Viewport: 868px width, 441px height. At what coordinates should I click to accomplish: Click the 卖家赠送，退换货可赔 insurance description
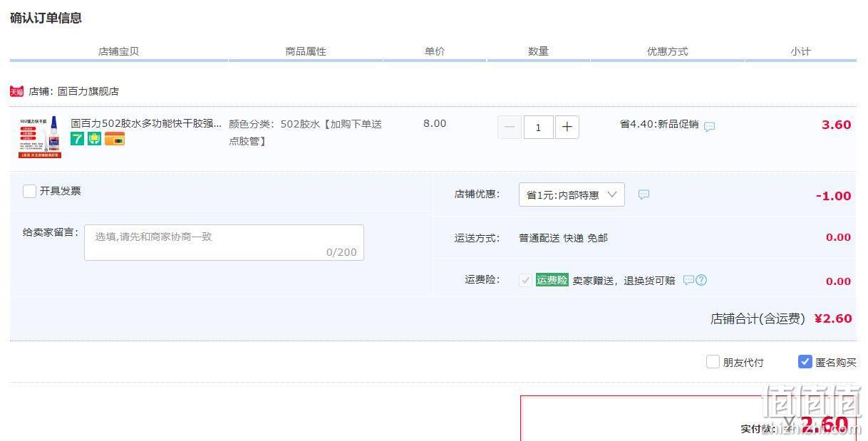tap(624, 281)
